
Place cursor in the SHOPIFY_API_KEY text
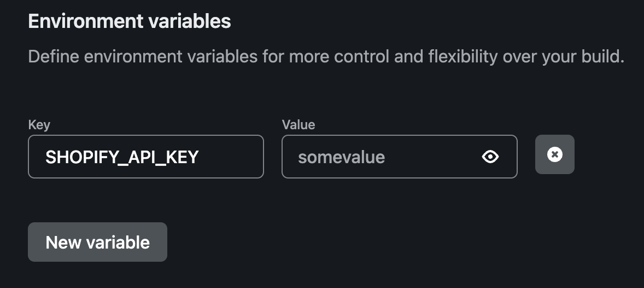click(x=122, y=157)
